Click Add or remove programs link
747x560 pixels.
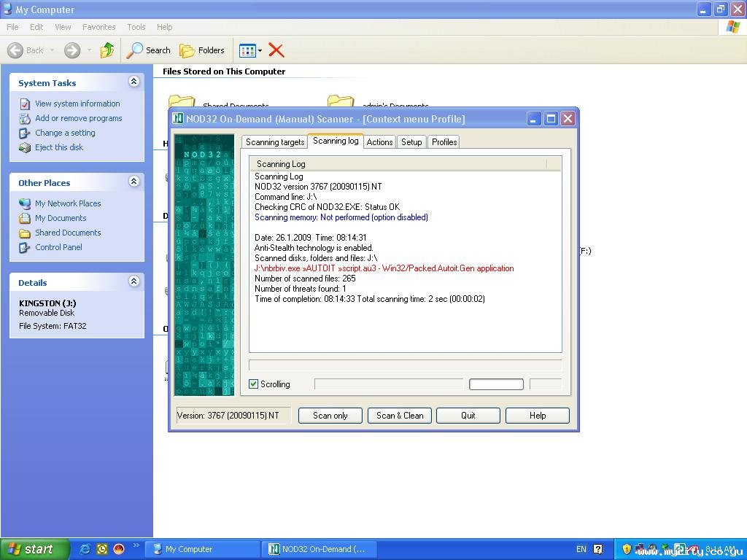tap(79, 118)
